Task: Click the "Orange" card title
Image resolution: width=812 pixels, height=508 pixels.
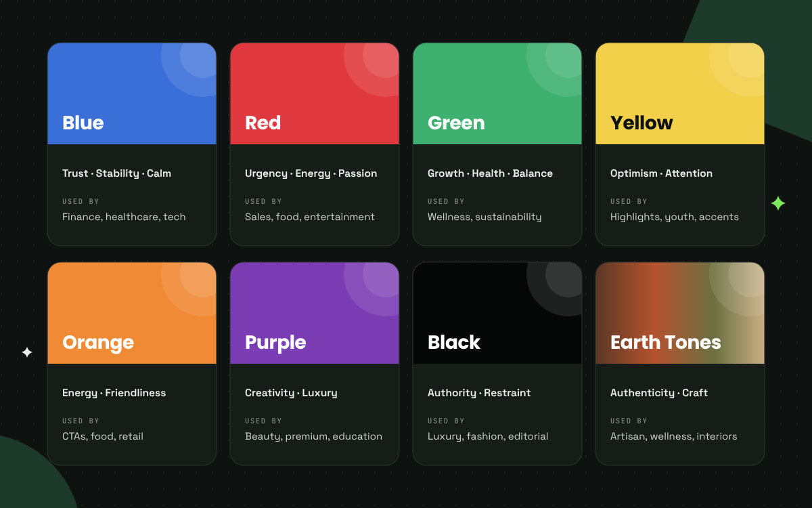Action: coord(98,343)
